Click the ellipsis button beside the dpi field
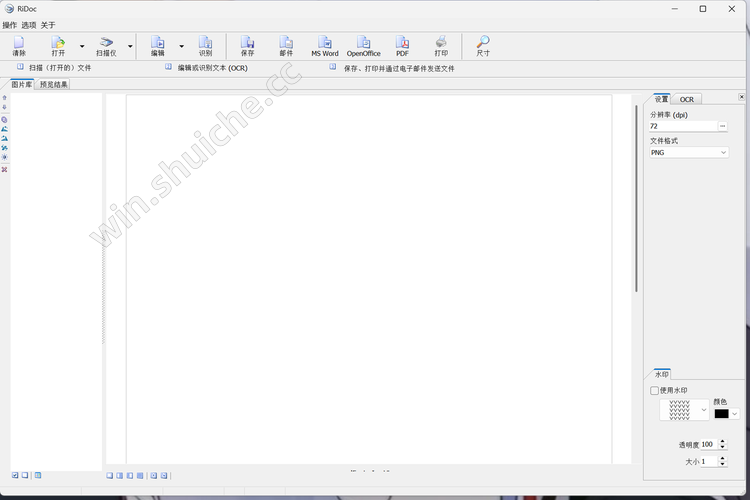 [x=722, y=127]
